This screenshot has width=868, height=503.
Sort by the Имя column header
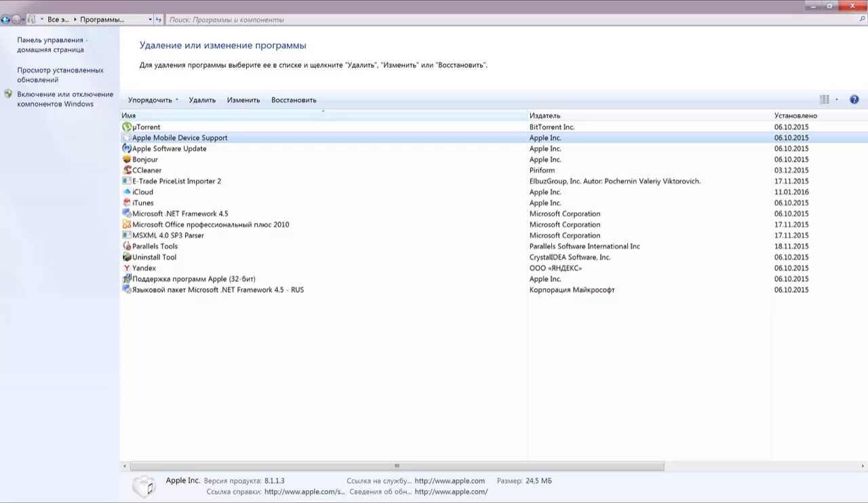[323, 116]
